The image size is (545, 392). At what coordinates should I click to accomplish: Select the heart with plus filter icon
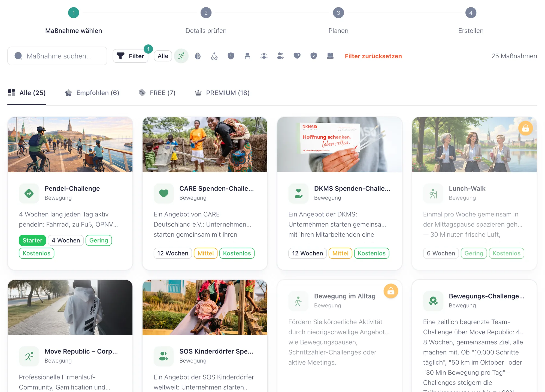click(x=297, y=56)
